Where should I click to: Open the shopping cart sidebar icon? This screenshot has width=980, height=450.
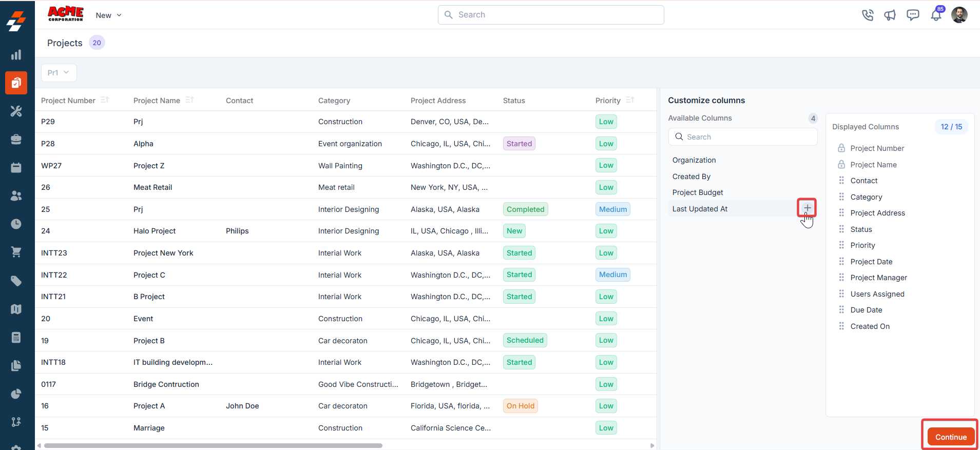(x=16, y=252)
